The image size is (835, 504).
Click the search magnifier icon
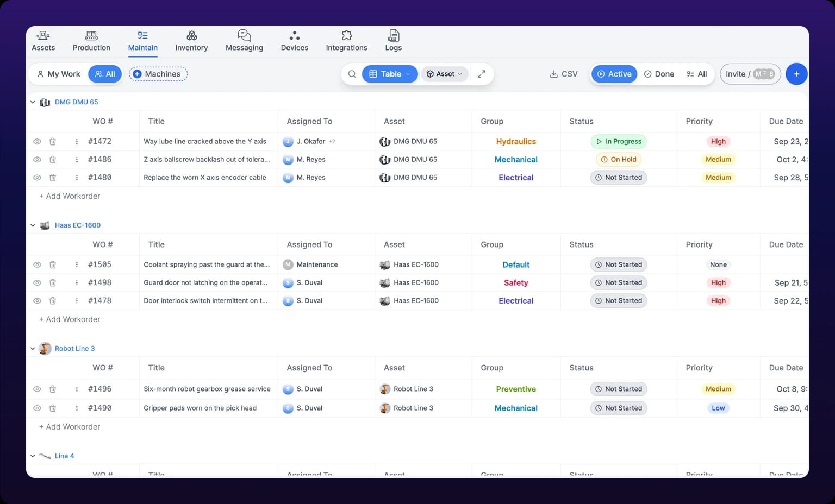point(352,74)
